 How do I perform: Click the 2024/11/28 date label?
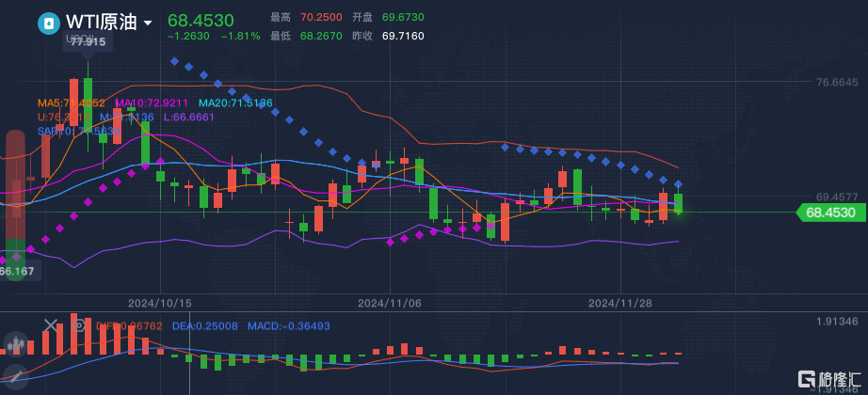(620, 303)
